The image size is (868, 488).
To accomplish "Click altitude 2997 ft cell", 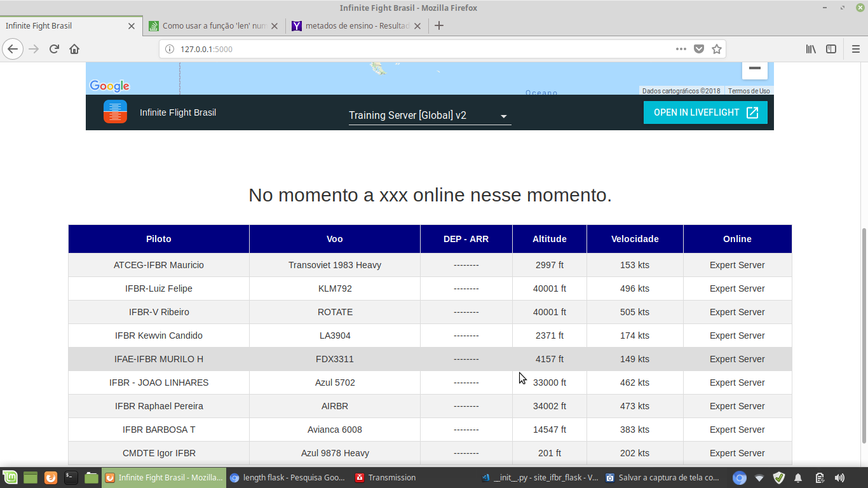I will coord(550,265).
